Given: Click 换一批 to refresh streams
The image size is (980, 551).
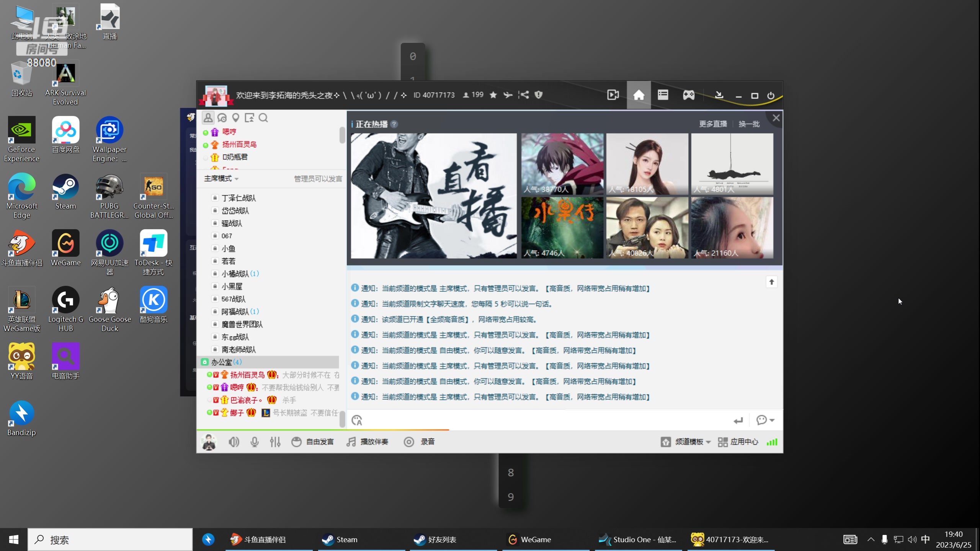Looking at the screenshot, I should (749, 124).
